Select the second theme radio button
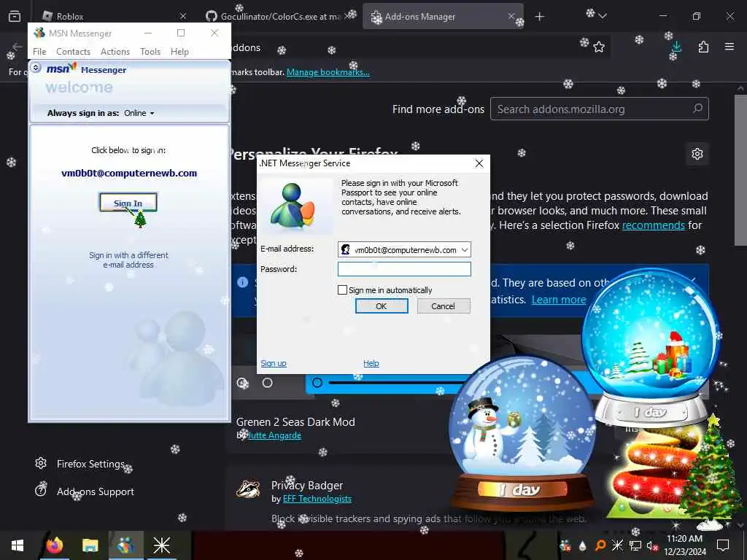Screen dimensions: 747x560 (267, 382)
